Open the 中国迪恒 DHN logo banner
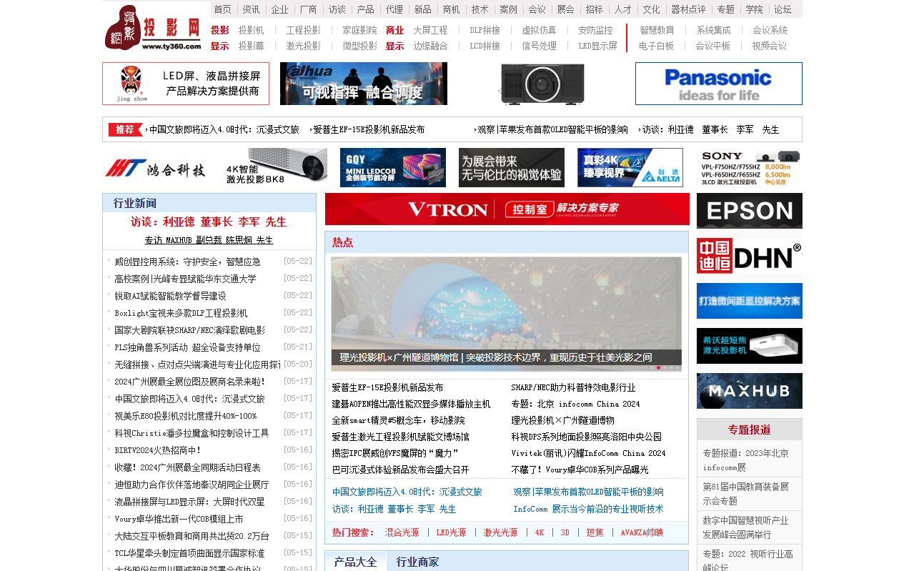Viewport: 924px width, 571px height. click(750, 256)
